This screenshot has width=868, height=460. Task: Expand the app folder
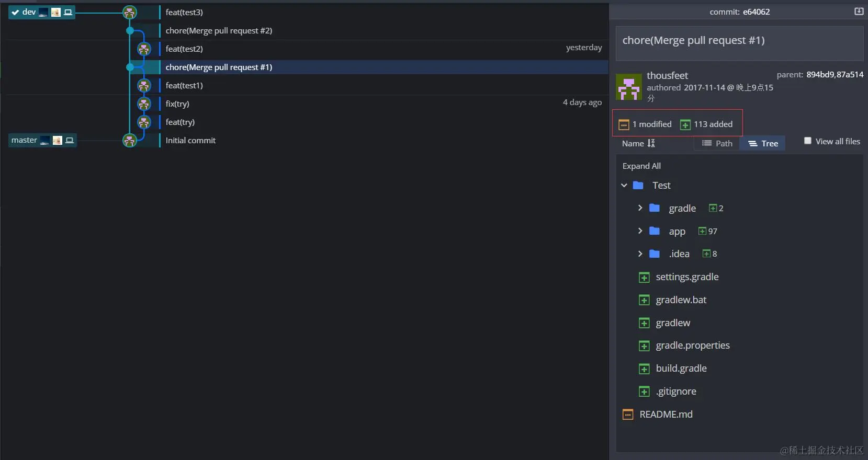tap(640, 231)
